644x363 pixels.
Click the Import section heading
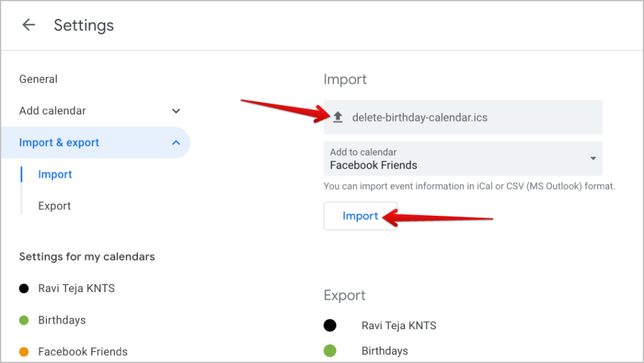point(345,79)
